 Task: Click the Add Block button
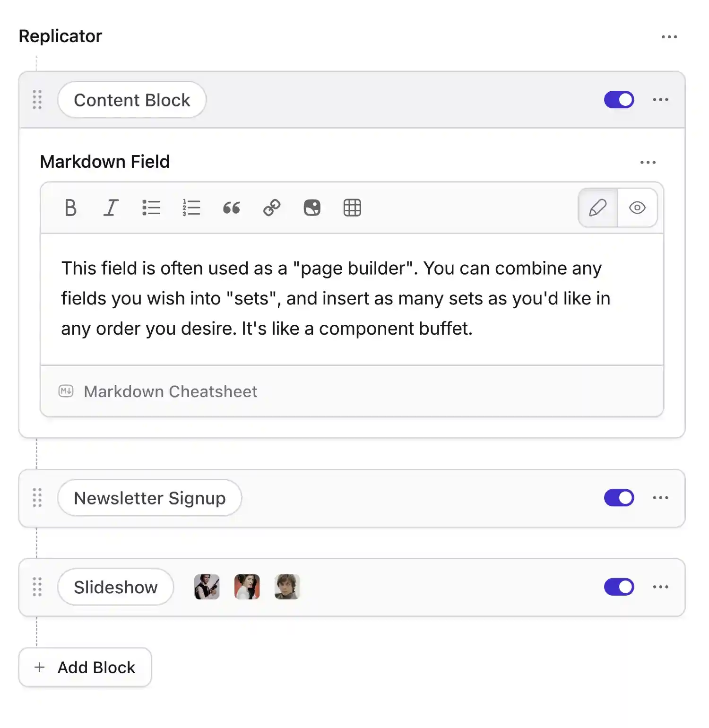85,667
